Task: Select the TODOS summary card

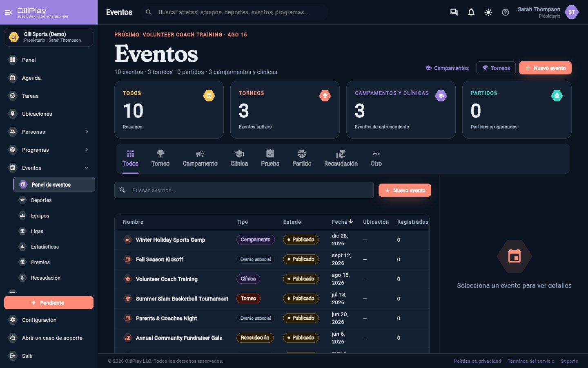Action: click(x=169, y=110)
